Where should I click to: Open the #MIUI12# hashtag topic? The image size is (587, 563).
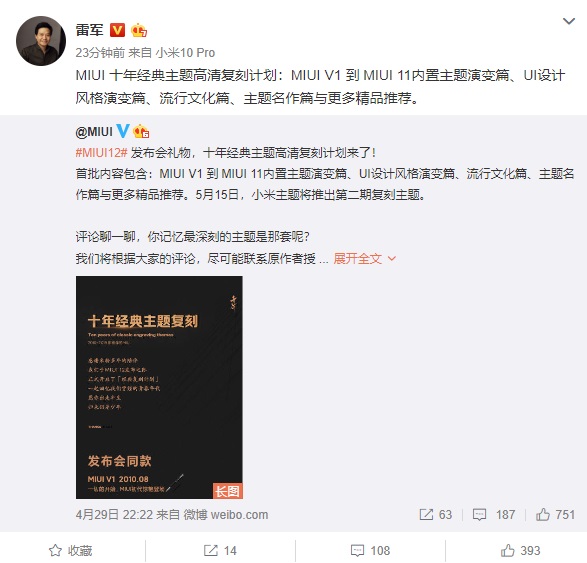101,153
